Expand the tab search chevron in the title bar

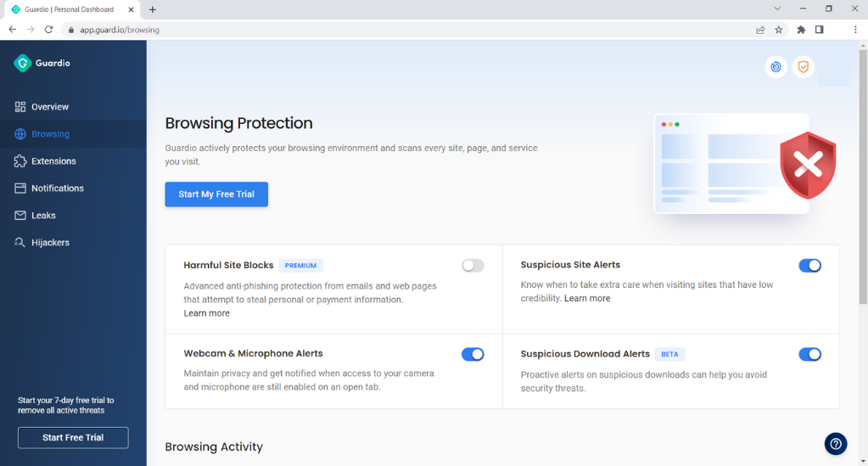click(777, 8)
